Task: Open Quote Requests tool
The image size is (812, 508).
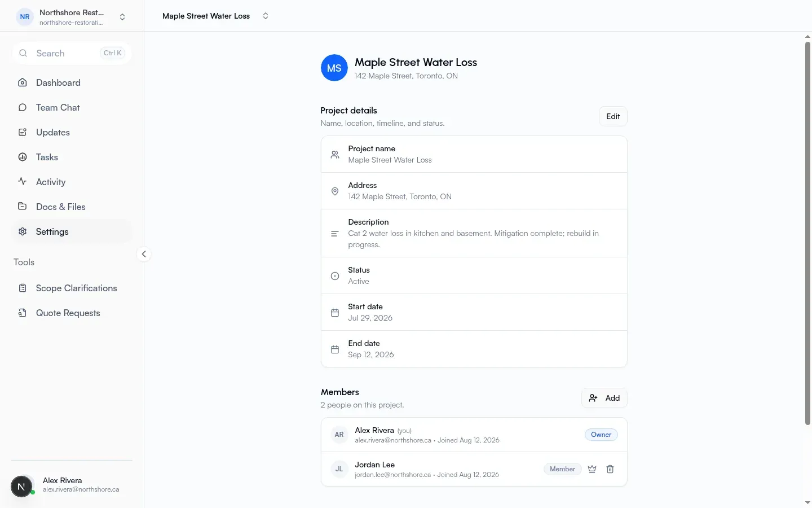Action: point(72,313)
